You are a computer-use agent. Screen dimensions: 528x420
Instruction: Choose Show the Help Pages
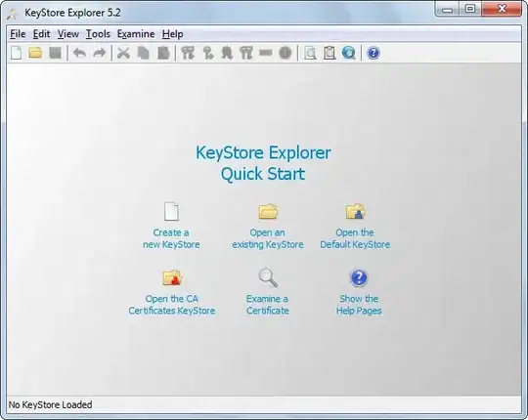pyautogui.click(x=359, y=292)
